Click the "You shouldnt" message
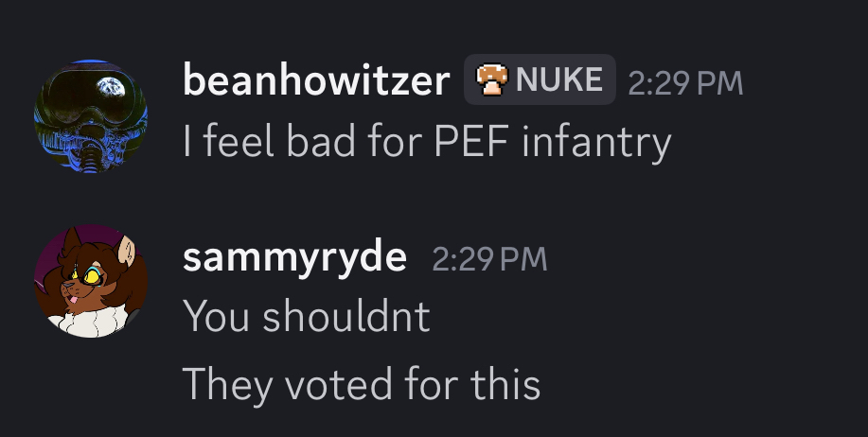The image size is (868, 437). 306,317
